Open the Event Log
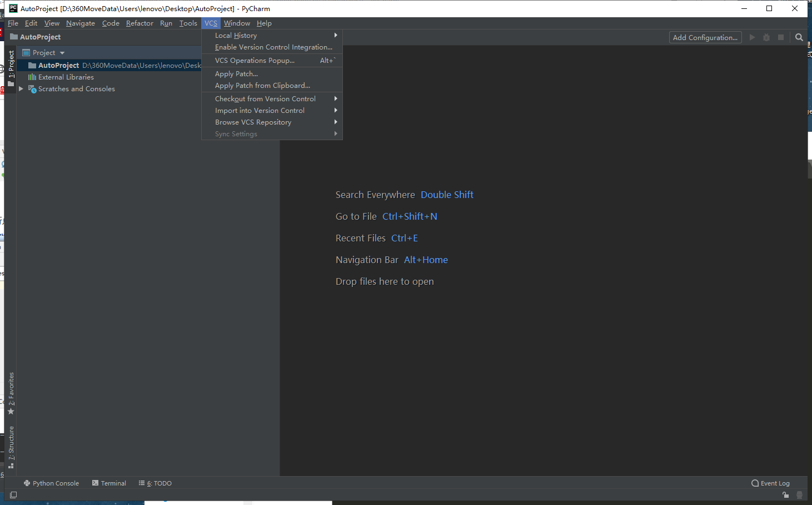This screenshot has width=812, height=505. 770,483
